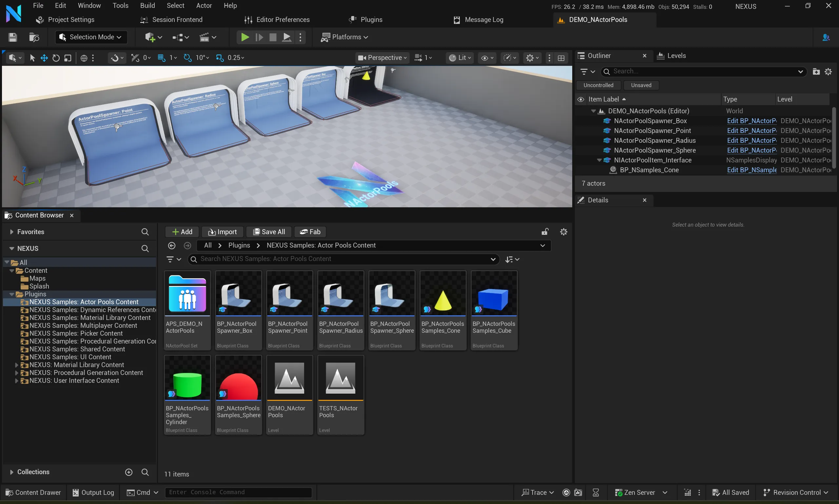Viewport: 839px width, 504px height.
Task: Click the Save Current Level icon
Action: coord(12,37)
